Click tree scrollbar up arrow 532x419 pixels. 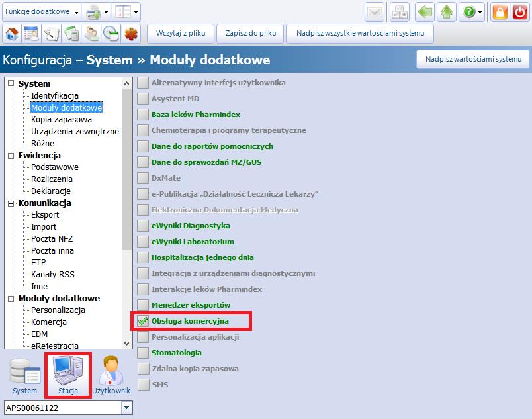click(x=126, y=83)
